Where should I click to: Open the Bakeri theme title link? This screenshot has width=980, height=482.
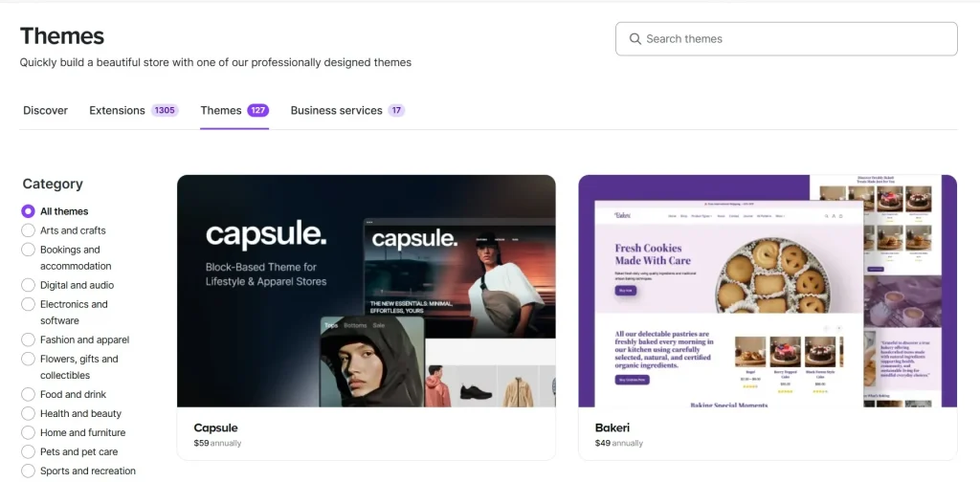click(612, 428)
